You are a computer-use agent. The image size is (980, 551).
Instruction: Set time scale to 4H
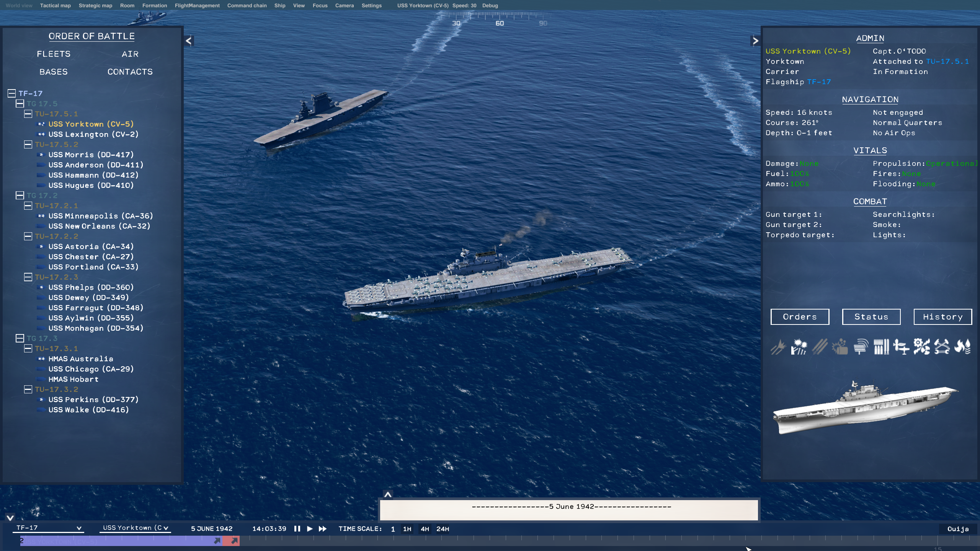425,529
